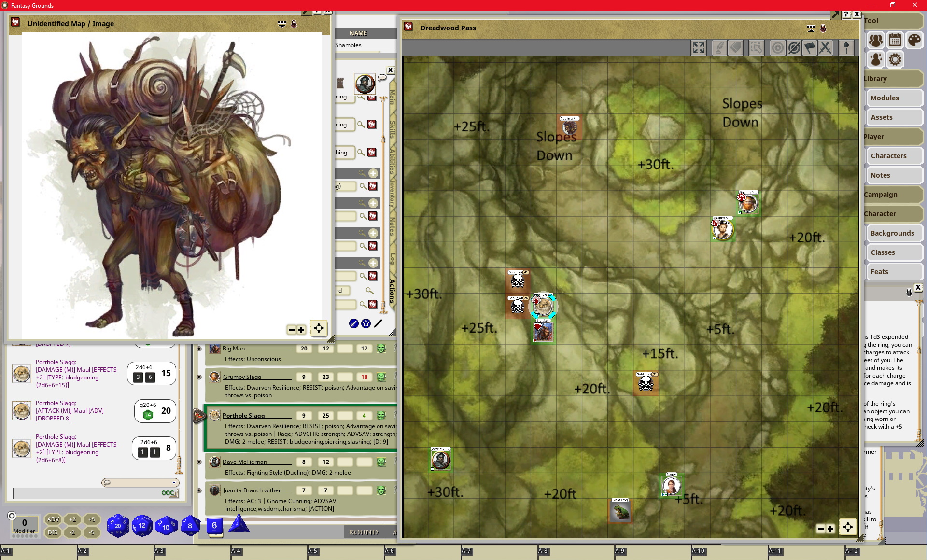Open the chat mode dropdown with speech bubble
Image resolution: width=927 pixels, height=560 pixels.
[140, 482]
